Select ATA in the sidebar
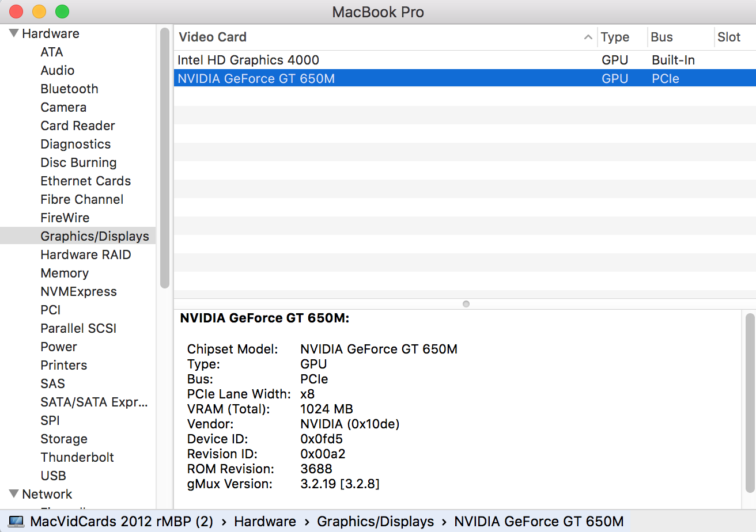This screenshot has width=756, height=532. [52, 52]
